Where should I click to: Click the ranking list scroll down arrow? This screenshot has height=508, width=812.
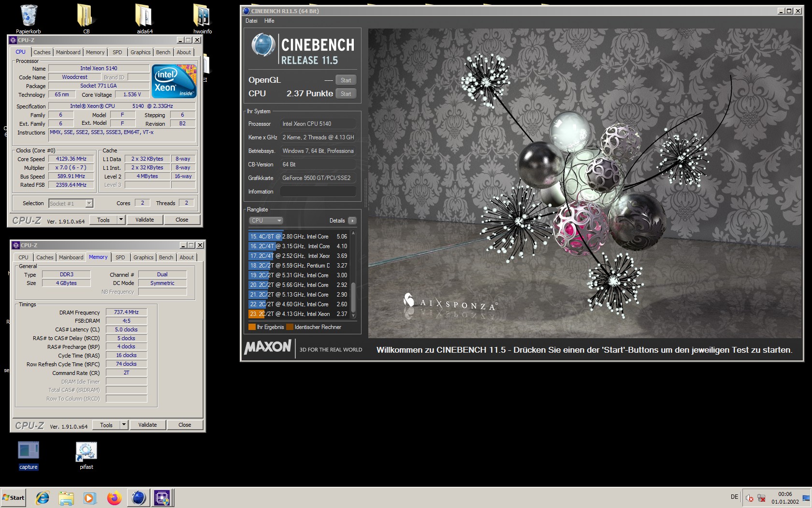click(353, 315)
